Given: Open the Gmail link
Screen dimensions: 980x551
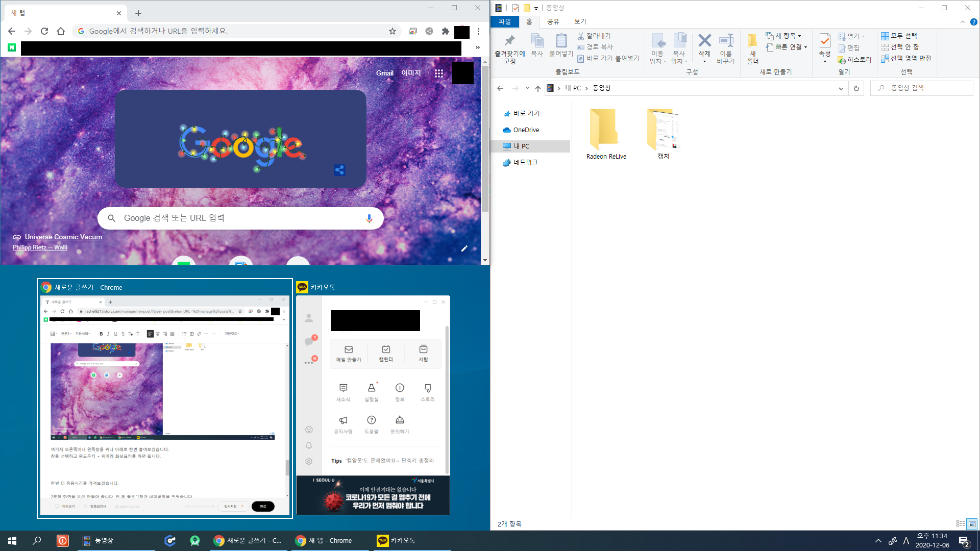Looking at the screenshot, I should click(x=384, y=73).
